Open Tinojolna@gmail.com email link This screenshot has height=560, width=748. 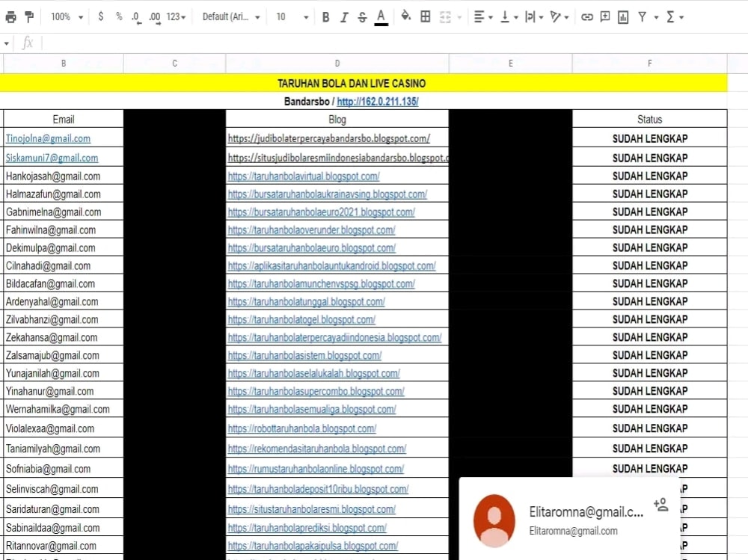pos(48,138)
